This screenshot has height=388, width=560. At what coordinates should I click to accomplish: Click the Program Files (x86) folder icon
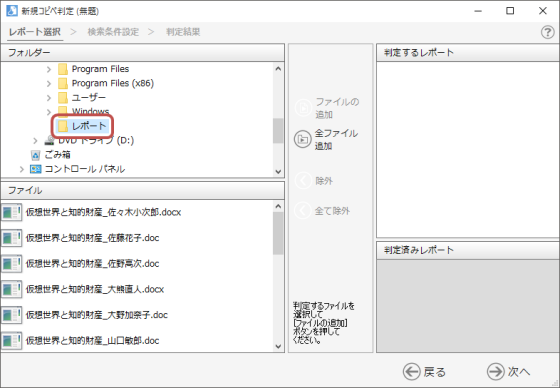tap(63, 83)
